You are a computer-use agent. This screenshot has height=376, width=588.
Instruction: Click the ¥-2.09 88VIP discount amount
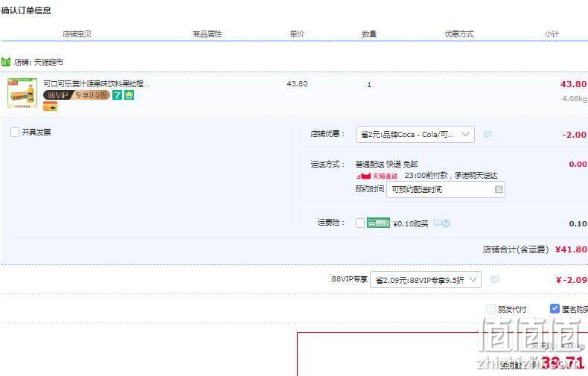pos(572,280)
